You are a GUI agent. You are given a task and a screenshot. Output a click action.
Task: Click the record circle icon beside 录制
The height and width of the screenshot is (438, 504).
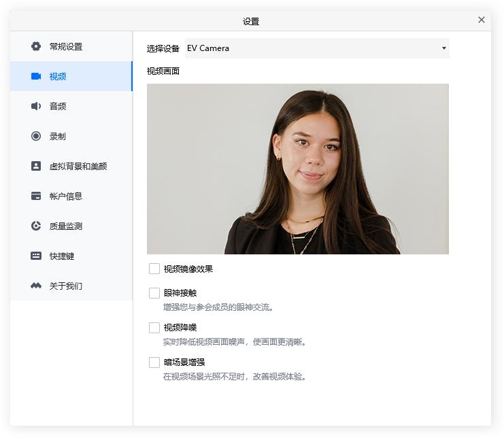(x=36, y=136)
